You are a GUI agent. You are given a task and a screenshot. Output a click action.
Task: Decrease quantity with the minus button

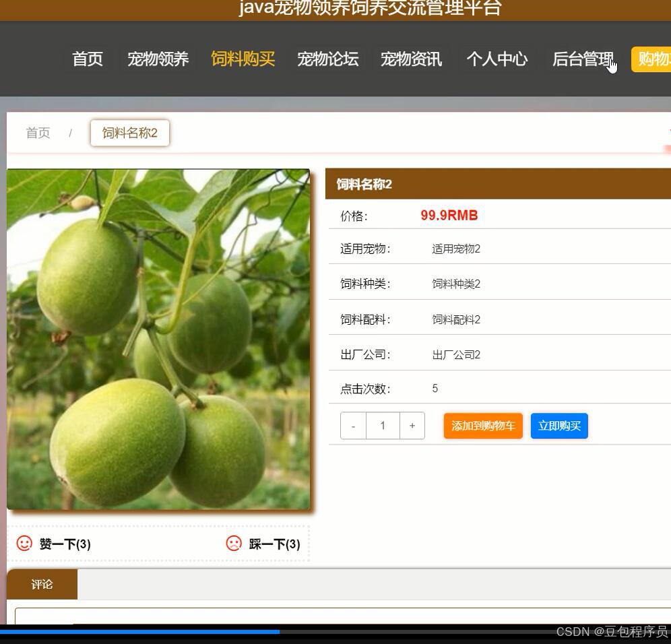pos(353,425)
